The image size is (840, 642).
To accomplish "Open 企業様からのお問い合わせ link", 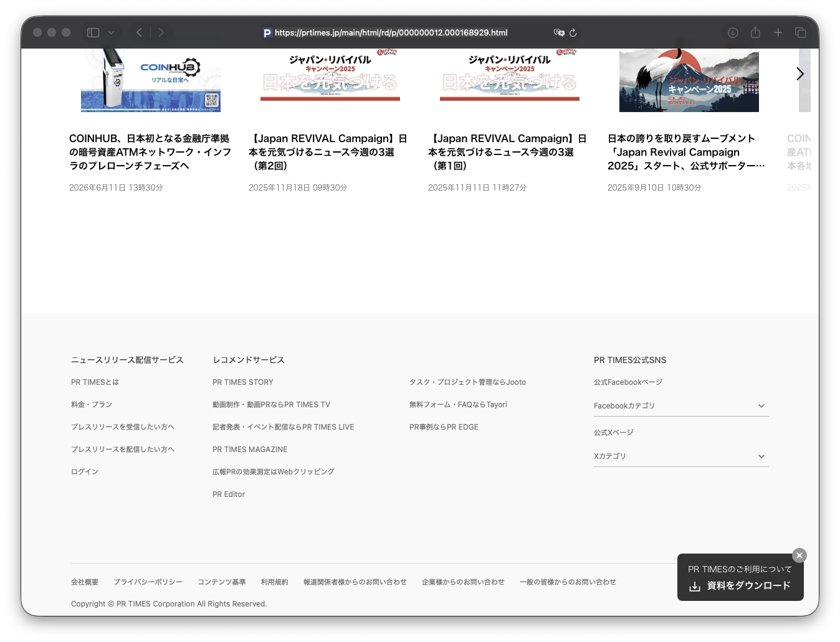I will coord(463,582).
